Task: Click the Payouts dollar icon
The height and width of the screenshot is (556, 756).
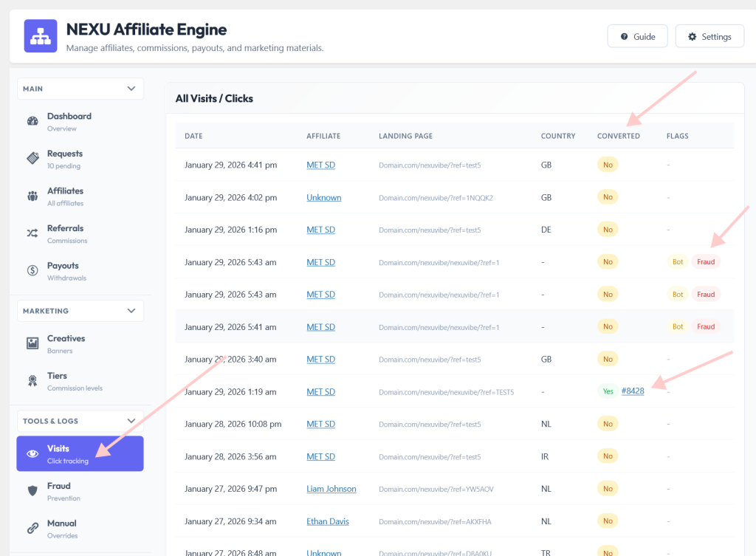Action: point(32,270)
